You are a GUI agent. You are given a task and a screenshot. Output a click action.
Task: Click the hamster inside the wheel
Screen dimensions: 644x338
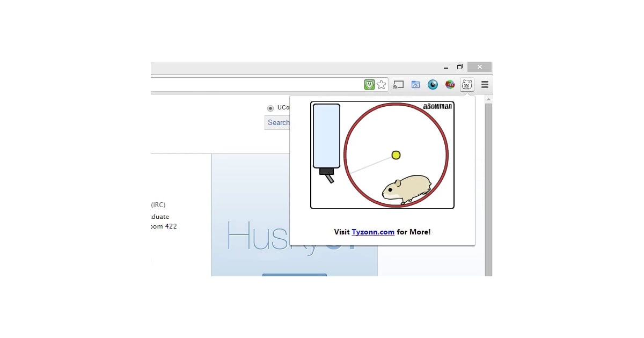(408, 187)
